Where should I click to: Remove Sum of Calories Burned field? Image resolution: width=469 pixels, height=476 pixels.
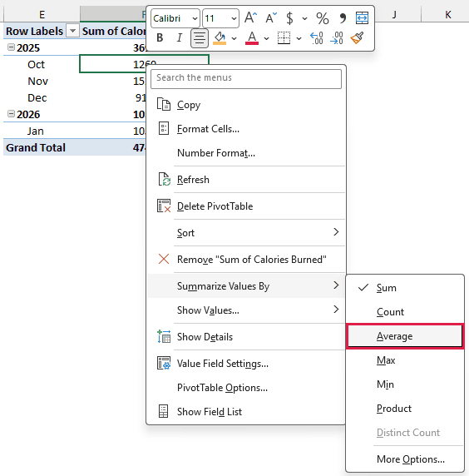coord(246,260)
